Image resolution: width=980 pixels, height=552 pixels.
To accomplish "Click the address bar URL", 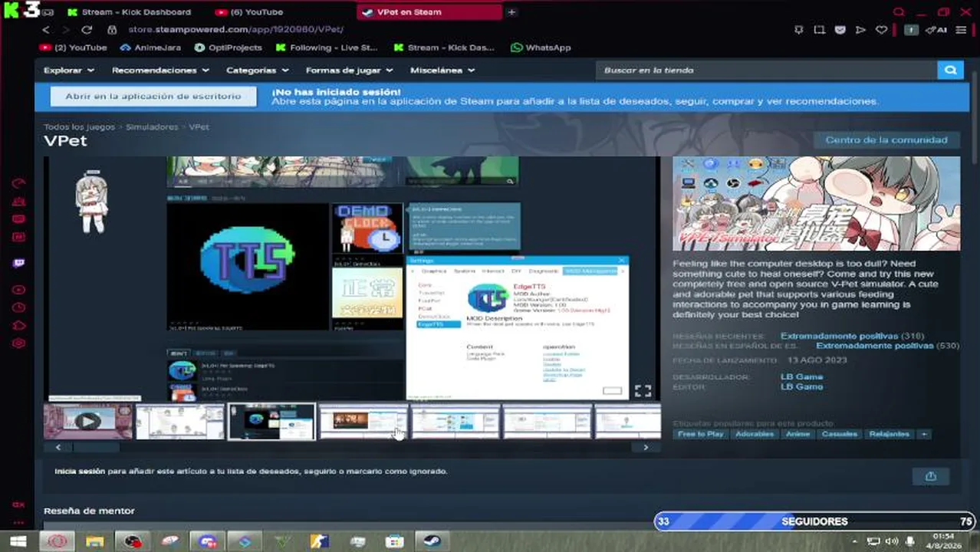I will 235,30.
